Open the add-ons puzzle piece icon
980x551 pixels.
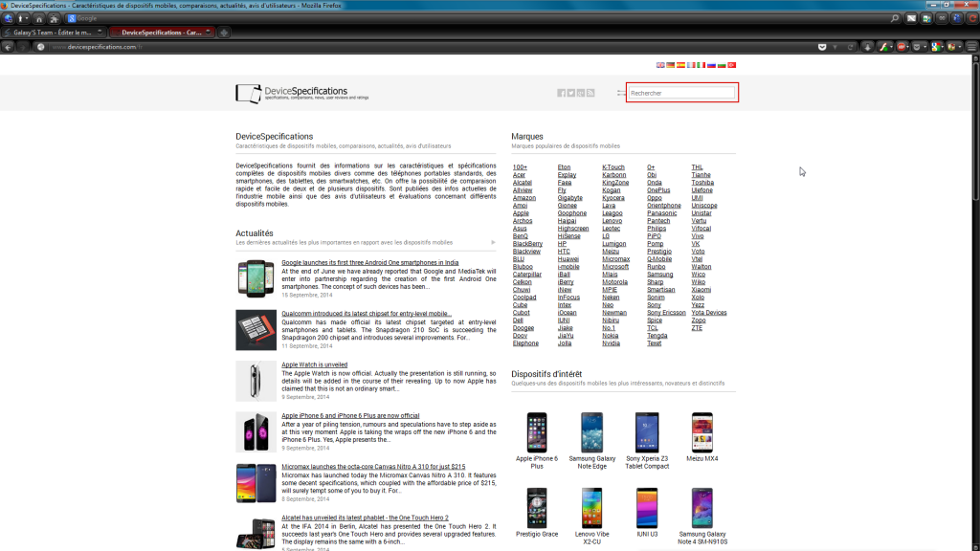55,19
